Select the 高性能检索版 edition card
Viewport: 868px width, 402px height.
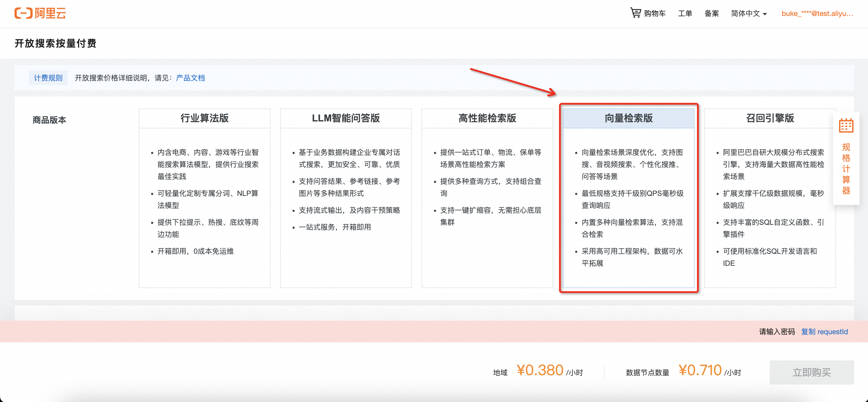pyautogui.click(x=487, y=198)
